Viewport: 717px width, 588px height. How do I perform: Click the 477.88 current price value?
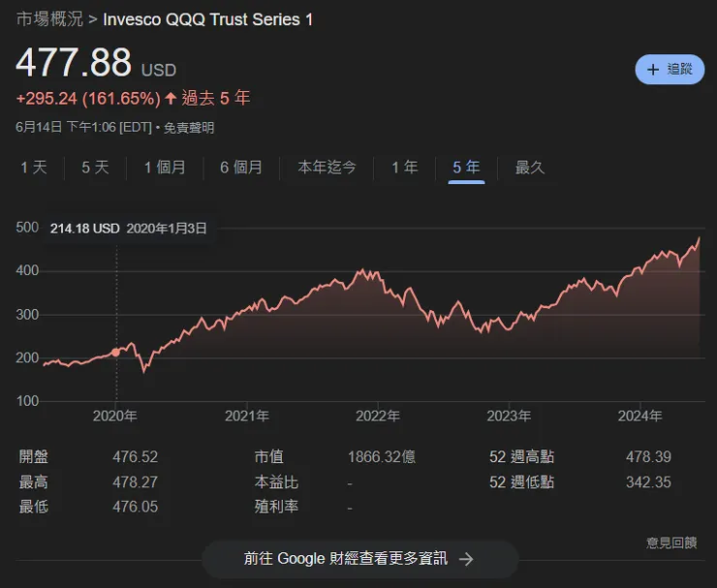(x=74, y=63)
